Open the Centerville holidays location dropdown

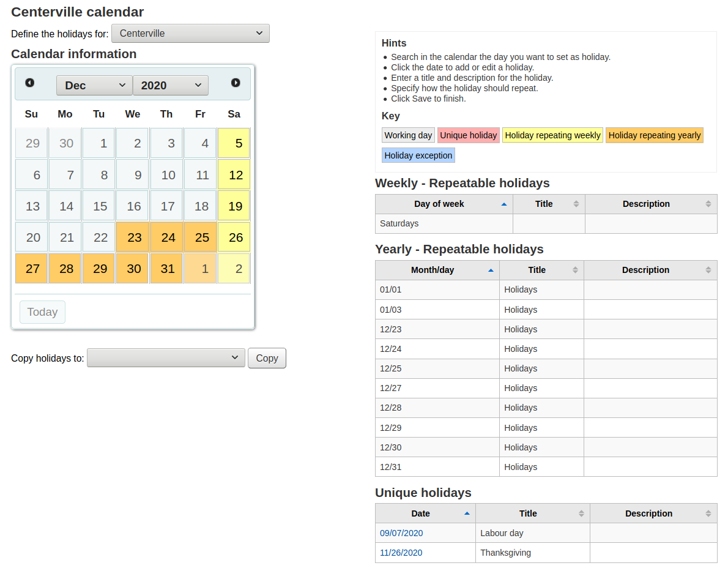tap(190, 34)
